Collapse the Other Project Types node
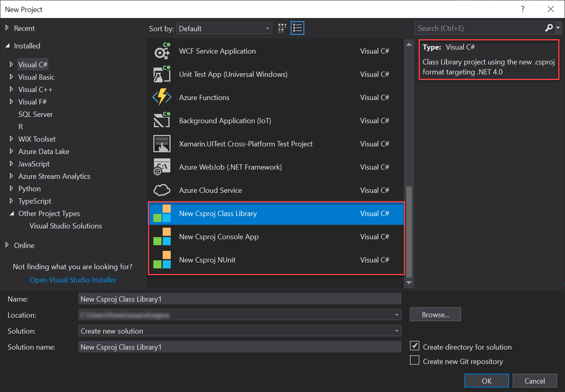The height and width of the screenshot is (392, 565). tap(12, 214)
